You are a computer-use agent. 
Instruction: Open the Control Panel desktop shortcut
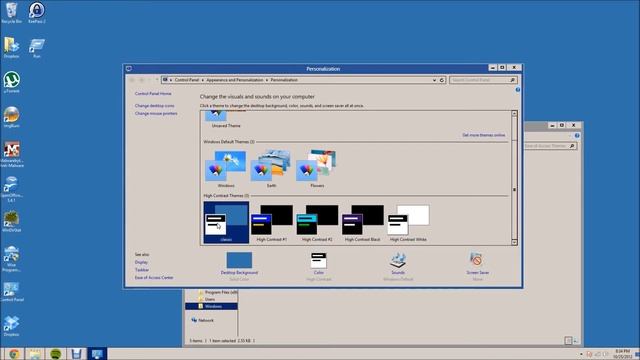coord(11,291)
